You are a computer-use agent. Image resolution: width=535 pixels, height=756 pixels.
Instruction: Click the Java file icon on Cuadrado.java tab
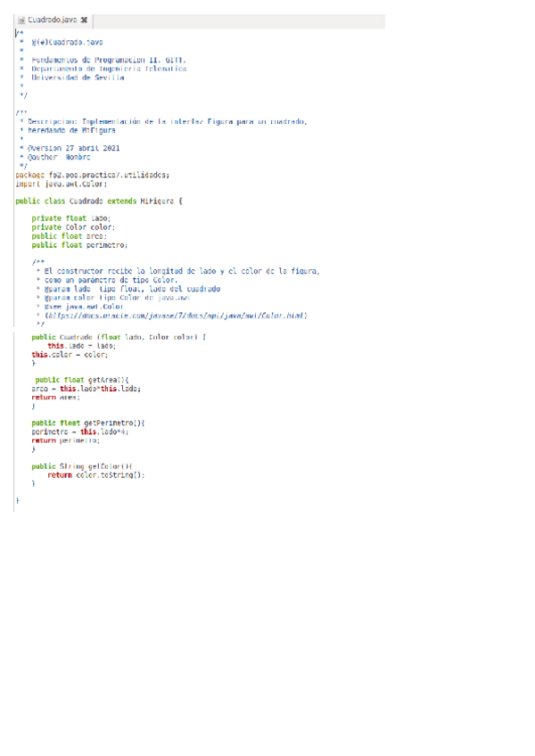21,21
